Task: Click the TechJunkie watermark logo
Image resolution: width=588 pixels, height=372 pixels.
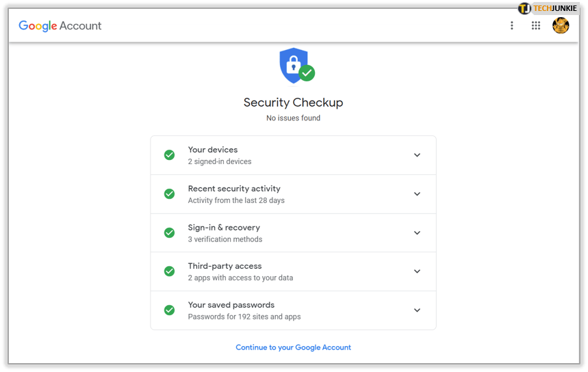Action: pyautogui.click(x=548, y=8)
